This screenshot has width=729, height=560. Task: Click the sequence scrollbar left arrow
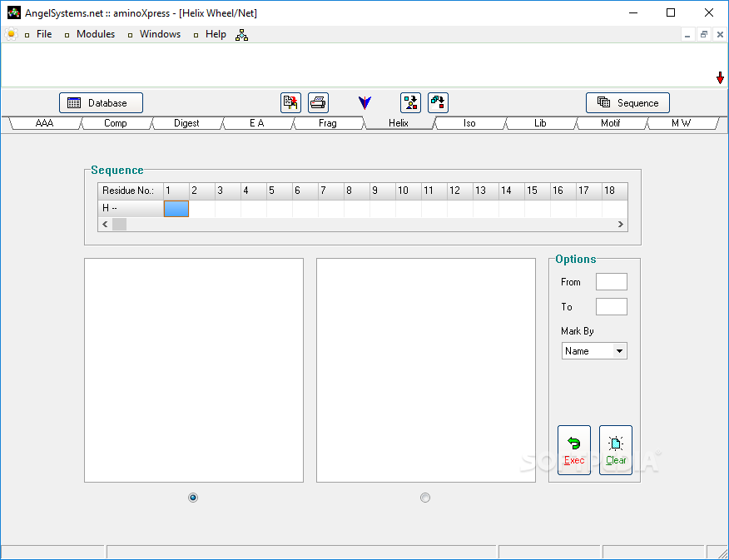105,225
